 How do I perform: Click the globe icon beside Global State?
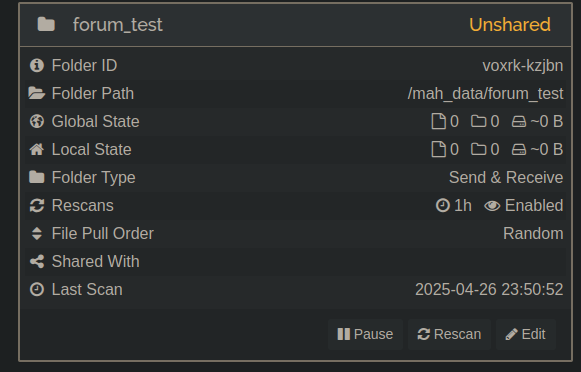click(37, 121)
